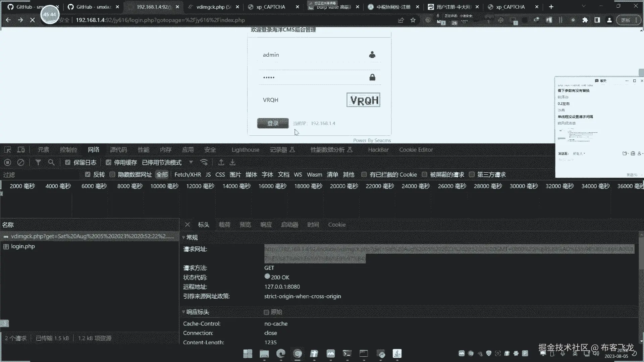This screenshot has height=362, width=644.
Task: Open the network search magnifier icon
Action: [51, 163]
